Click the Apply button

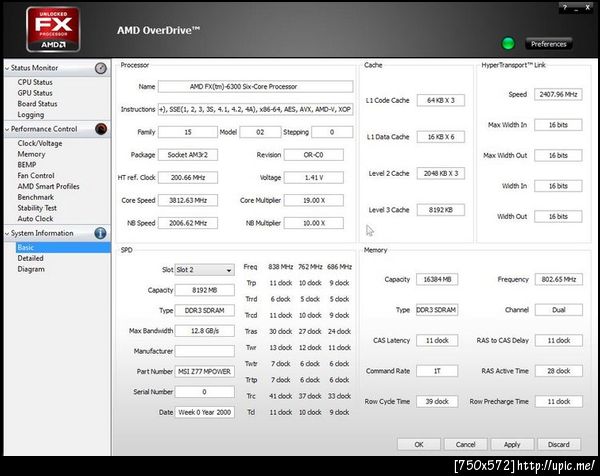(x=512, y=445)
